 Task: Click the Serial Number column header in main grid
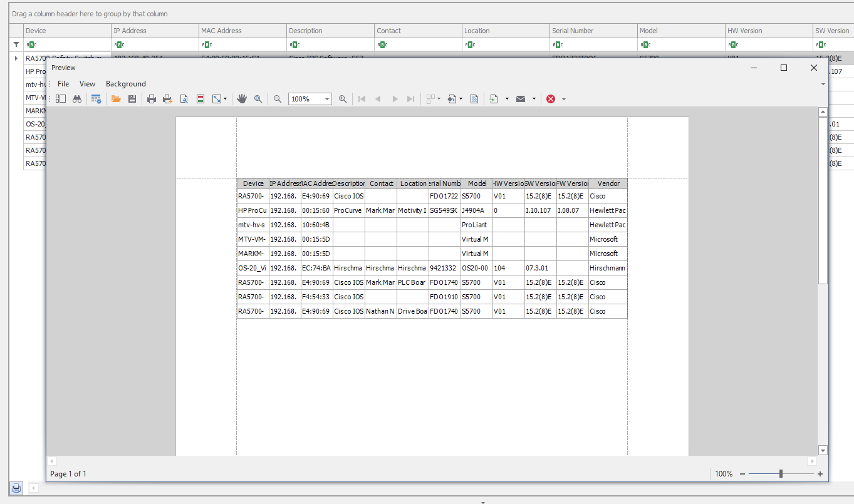point(593,31)
